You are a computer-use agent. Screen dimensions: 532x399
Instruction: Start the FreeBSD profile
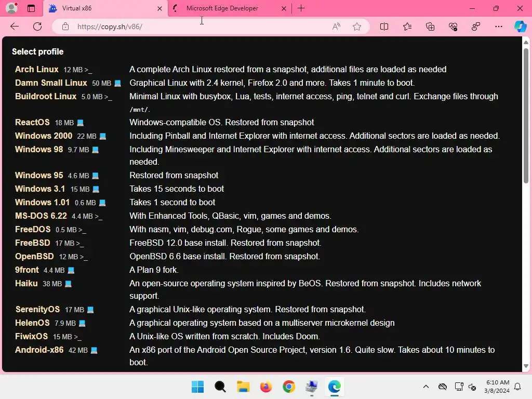(33, 243)
